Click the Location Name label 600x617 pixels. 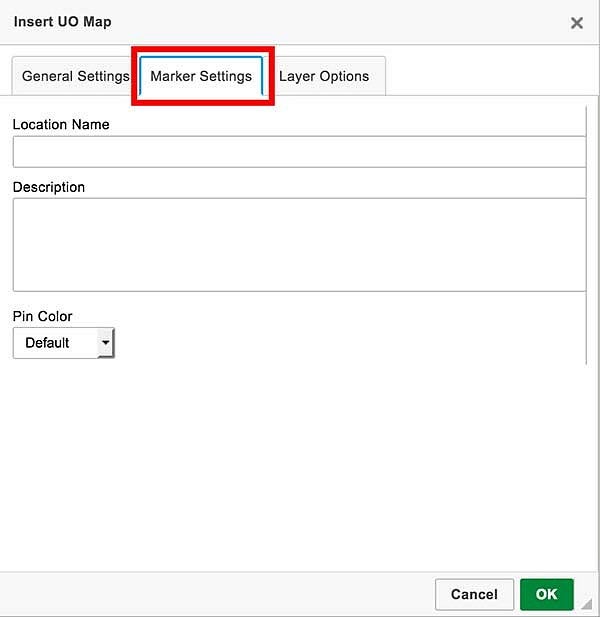(61, 124)
